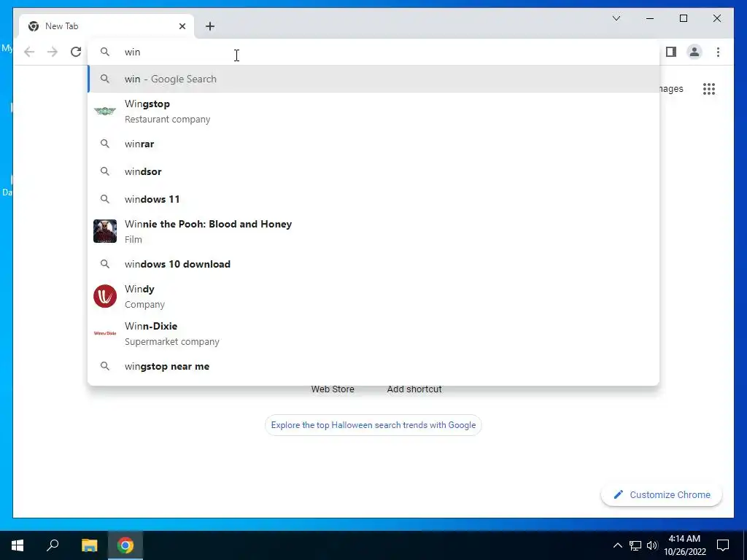Choose the winrar suggestion

pos(373,144)
